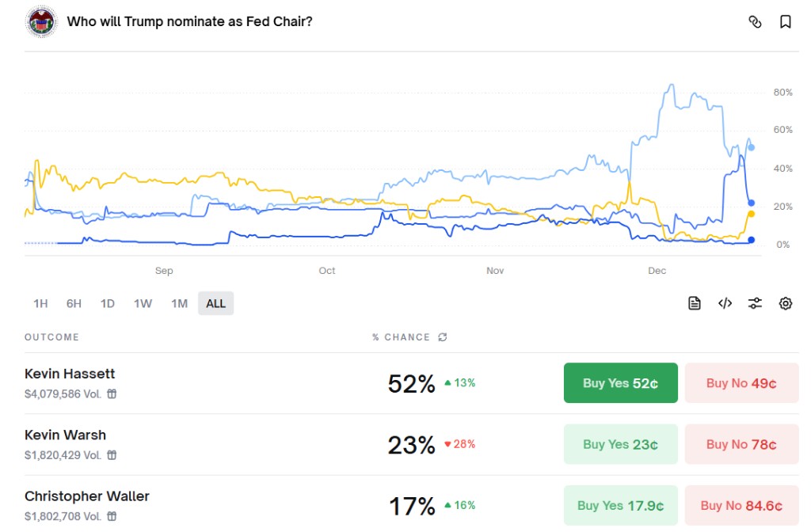Select the ALL time range
Image resolution: width=811 pixels, height=532 pixels.
(215, 303)
